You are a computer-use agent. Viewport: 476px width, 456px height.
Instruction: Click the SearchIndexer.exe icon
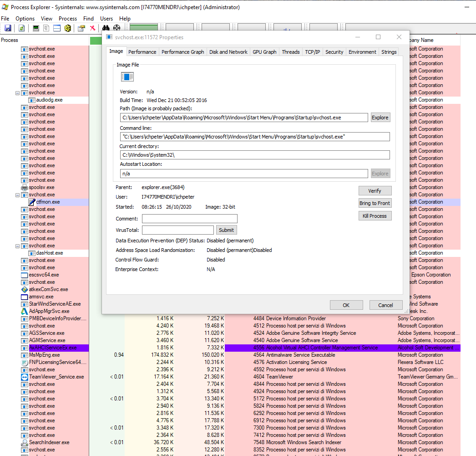point(25,443)
